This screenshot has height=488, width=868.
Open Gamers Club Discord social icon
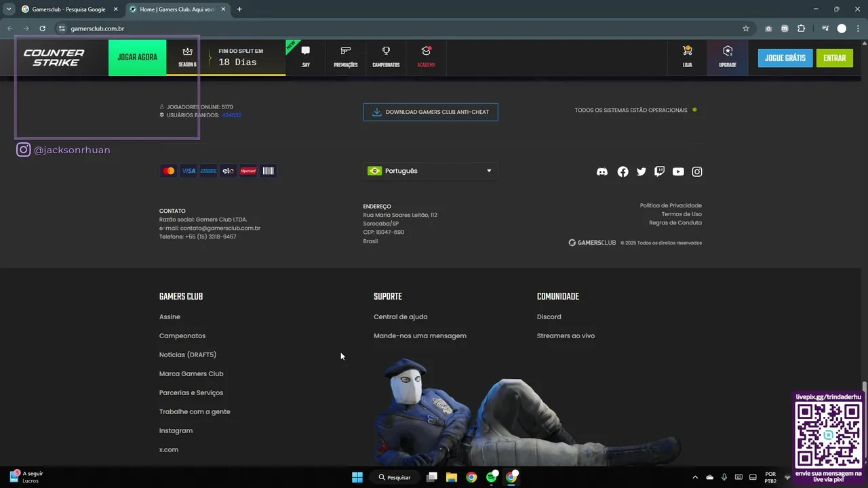pos(601,171)
